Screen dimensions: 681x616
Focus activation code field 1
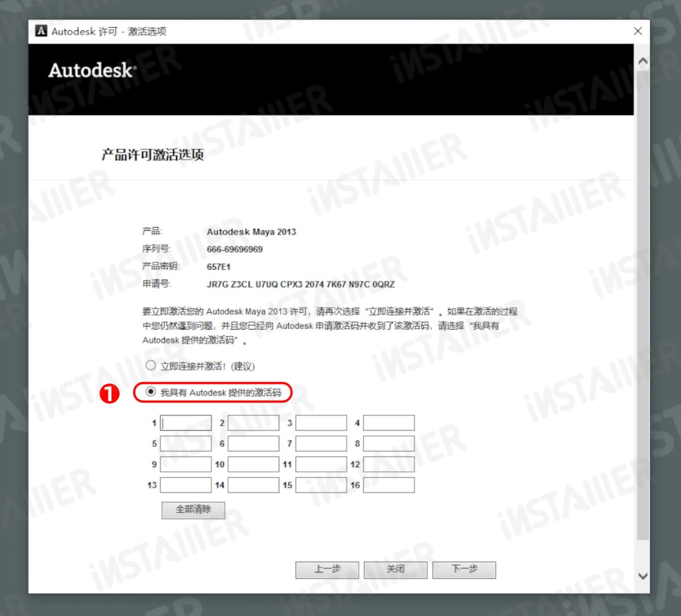tap(186, 422)
